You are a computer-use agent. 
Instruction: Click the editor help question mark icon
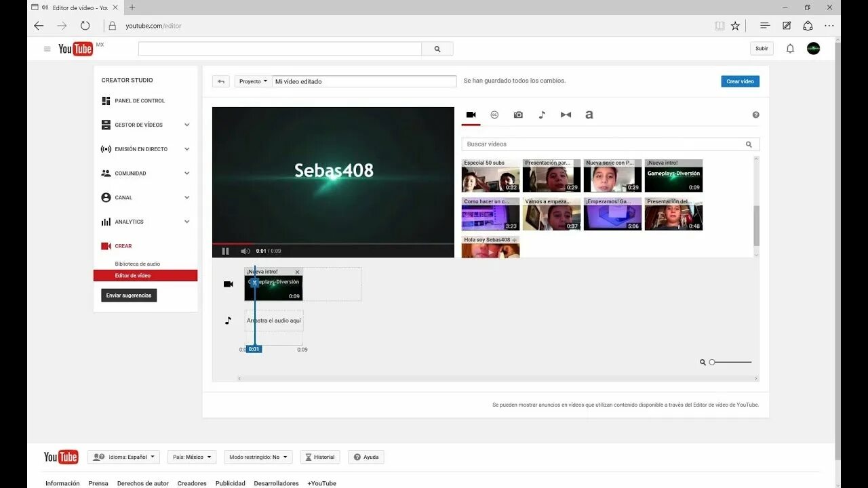click(x=755, y=115)
